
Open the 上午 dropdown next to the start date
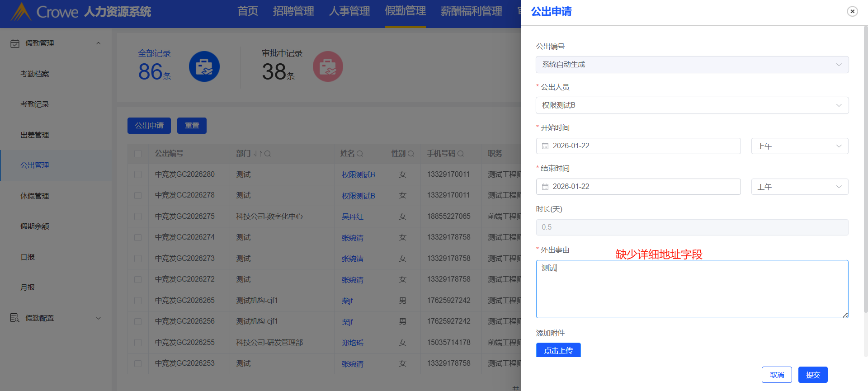coord(799,146)
